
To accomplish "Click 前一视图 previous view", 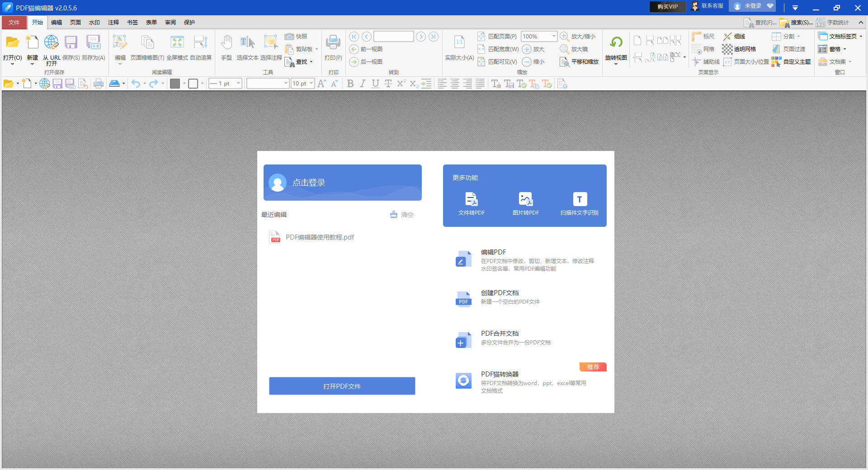I will point(366,49).
